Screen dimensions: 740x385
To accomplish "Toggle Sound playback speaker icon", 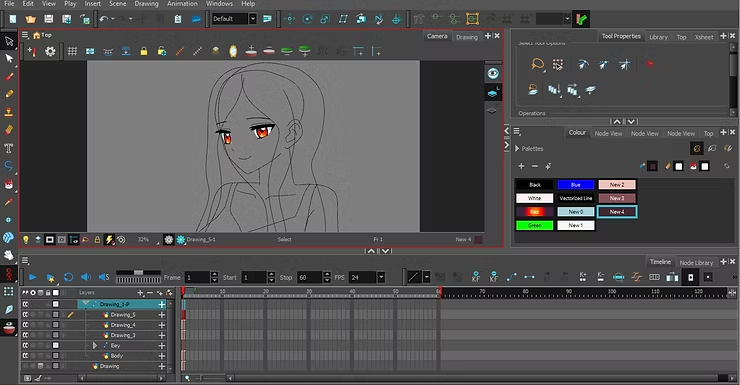I will click(x=86, y=277).
